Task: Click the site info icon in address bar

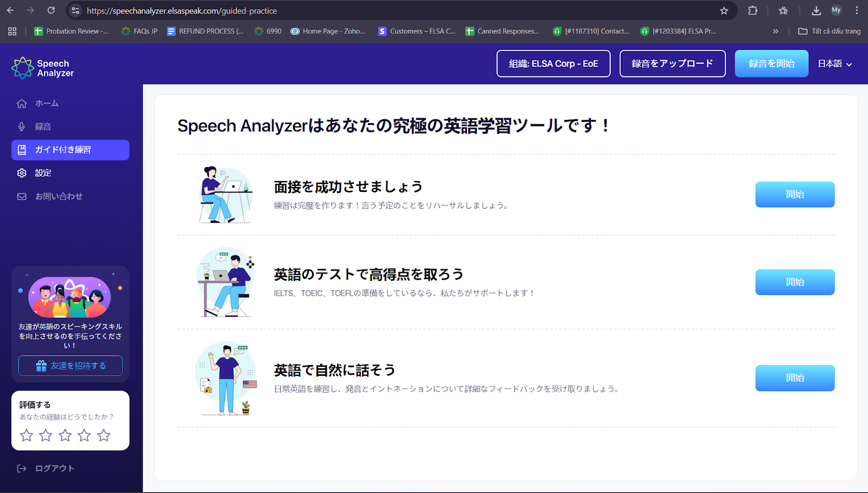Action: click(75, 10)
